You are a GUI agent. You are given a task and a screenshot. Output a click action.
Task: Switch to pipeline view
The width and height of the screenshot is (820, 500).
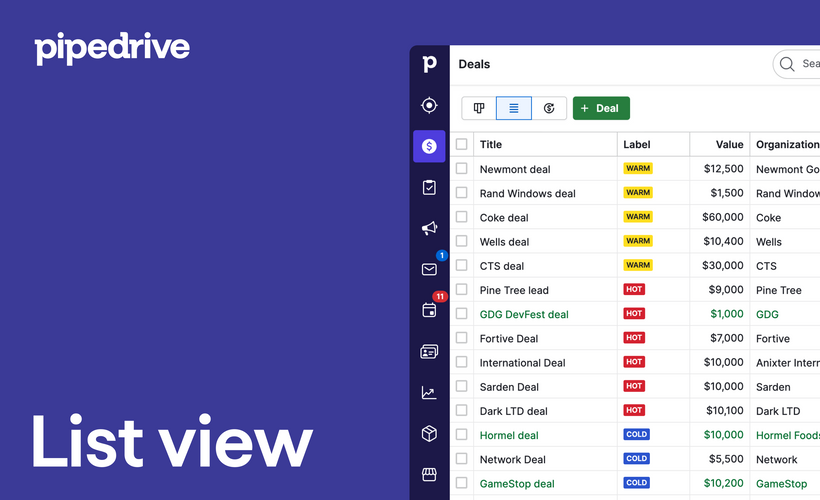(479, 108)
